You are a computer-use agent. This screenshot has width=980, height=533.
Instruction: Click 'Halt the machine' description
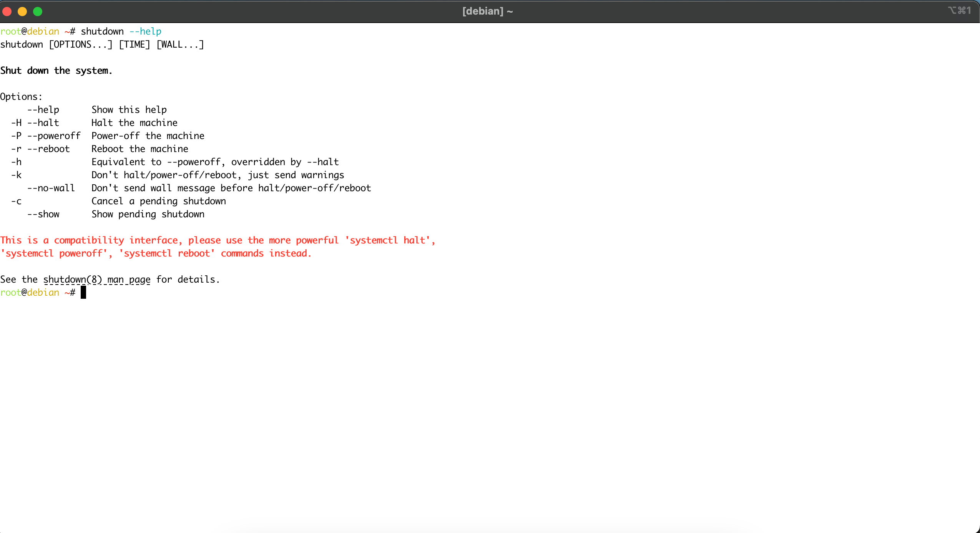[x=135, y=123]
